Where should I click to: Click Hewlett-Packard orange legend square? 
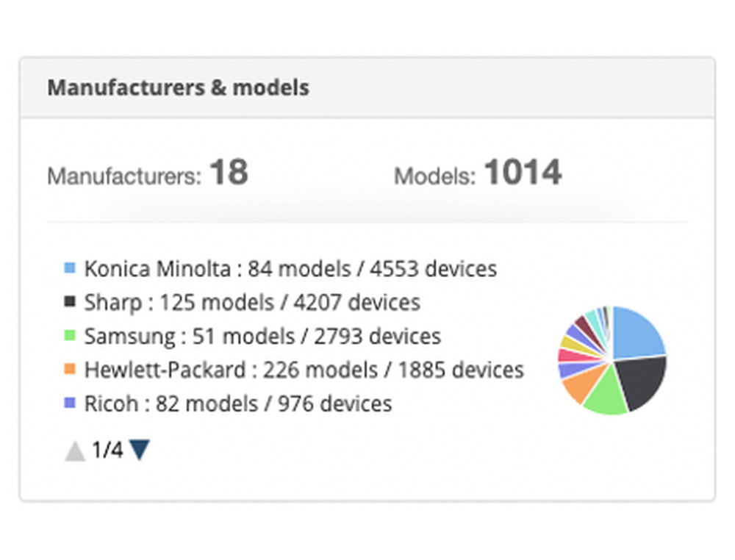coord(70,369)
